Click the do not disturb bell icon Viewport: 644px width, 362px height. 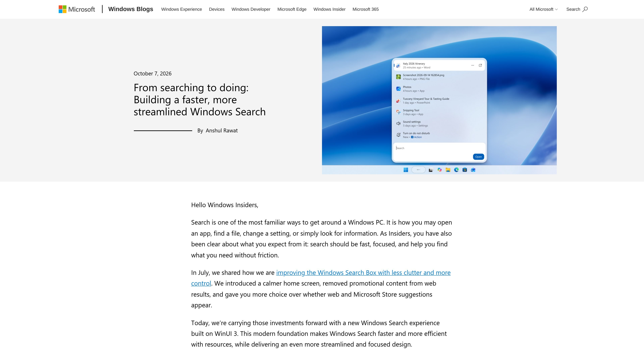[398, 135]
